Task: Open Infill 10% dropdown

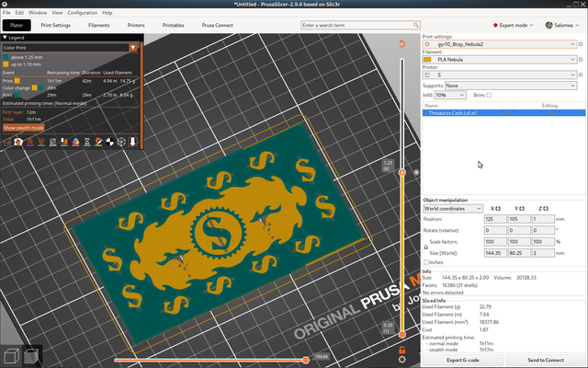Action: click(450, 95)
